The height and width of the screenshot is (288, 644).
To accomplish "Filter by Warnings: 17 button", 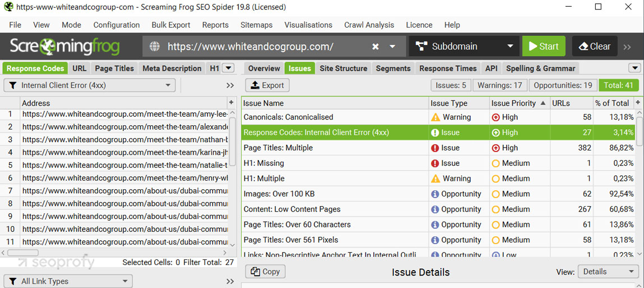I will tap(500, 85).
